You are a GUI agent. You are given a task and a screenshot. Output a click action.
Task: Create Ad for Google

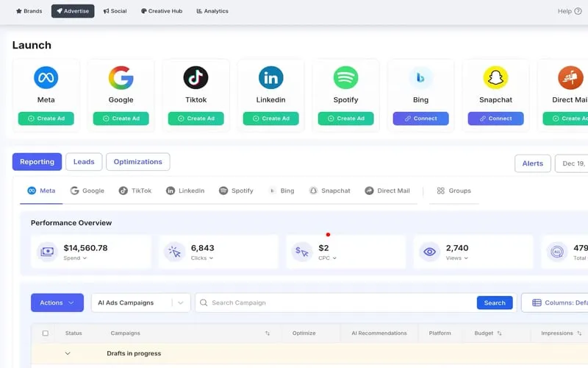click(x=121, y=118)
